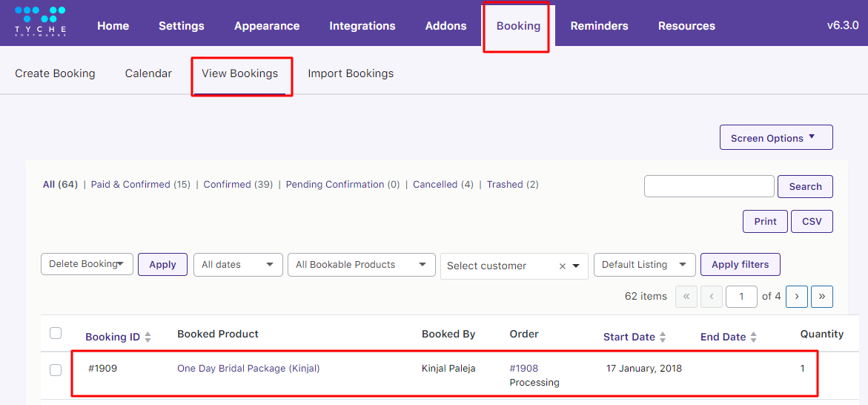Screen dimensions: 868x405
Task: Click the Search button
Action: coord(805,186)
